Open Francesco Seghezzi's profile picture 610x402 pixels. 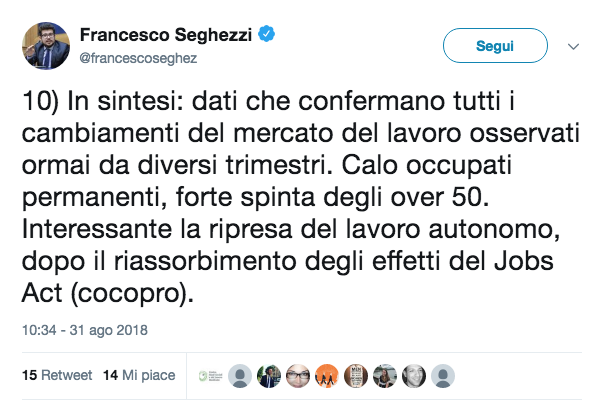pyautogui.click(x=46, y=46)
